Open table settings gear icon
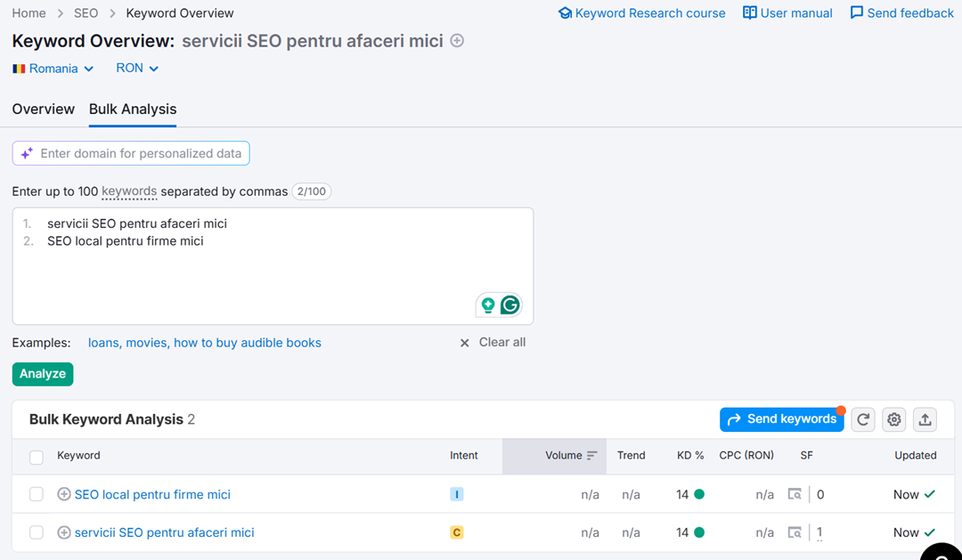Image resolution: width=962 pixels, height=560 pixels. tap(894, 419)
